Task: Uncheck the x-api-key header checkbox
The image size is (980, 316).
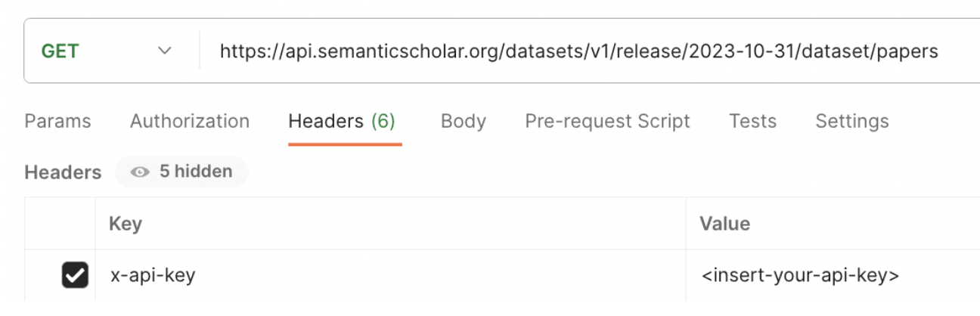Action: (74, 276)
